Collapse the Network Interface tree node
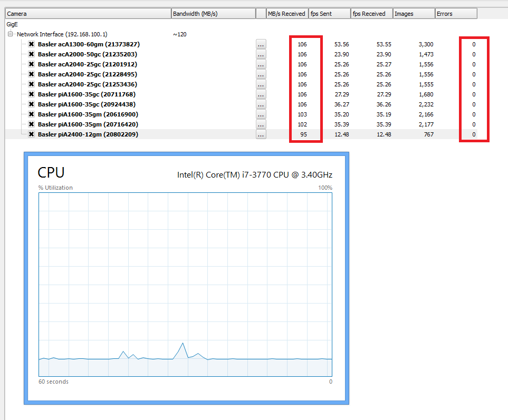This screenshot has width=508, height=420. click(x=11, y=34)
